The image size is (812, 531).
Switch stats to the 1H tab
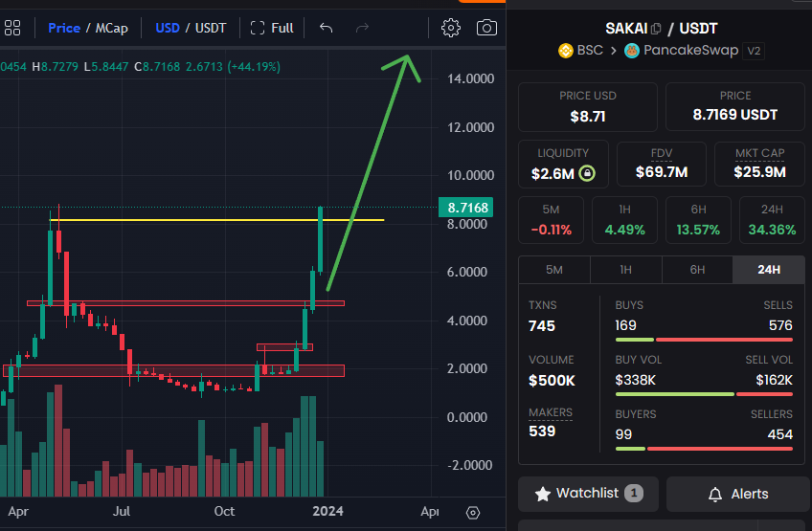point(625,270)
